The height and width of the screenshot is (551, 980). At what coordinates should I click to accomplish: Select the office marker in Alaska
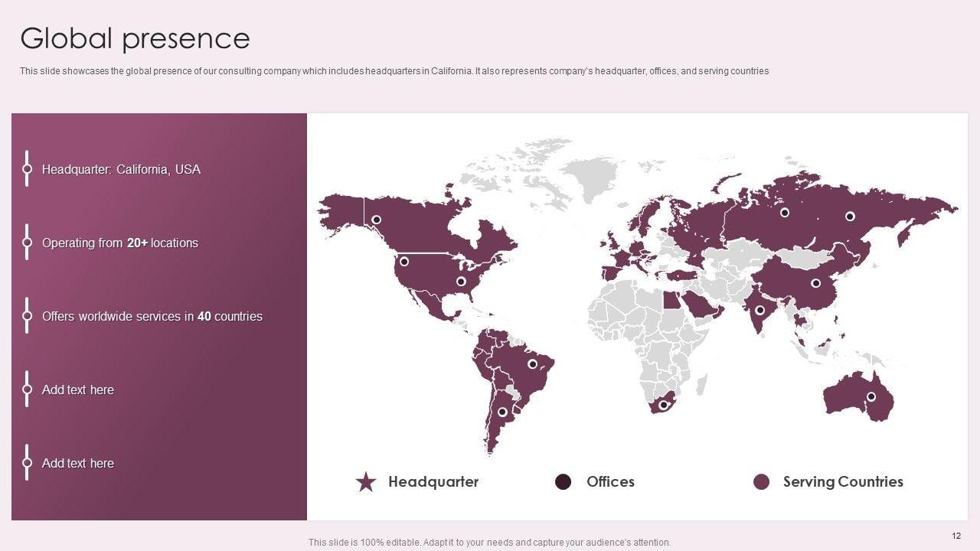[376, 220]
